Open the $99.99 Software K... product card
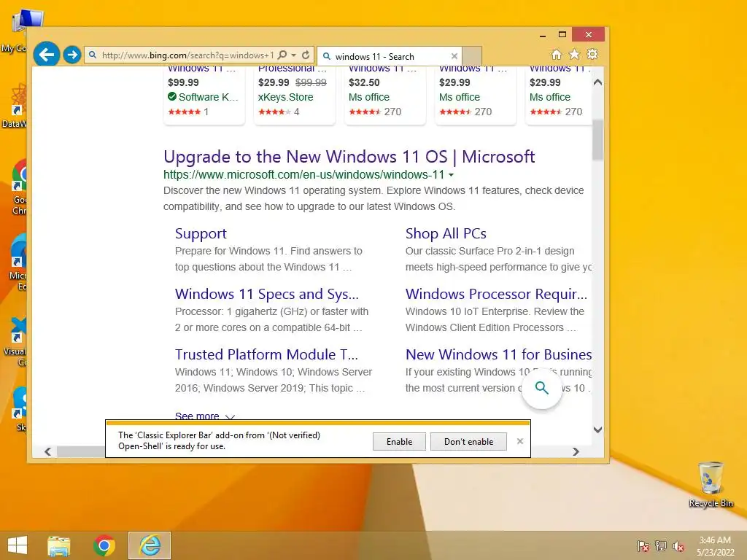Viewport: 747px width, 560px height. click(204, 94)
